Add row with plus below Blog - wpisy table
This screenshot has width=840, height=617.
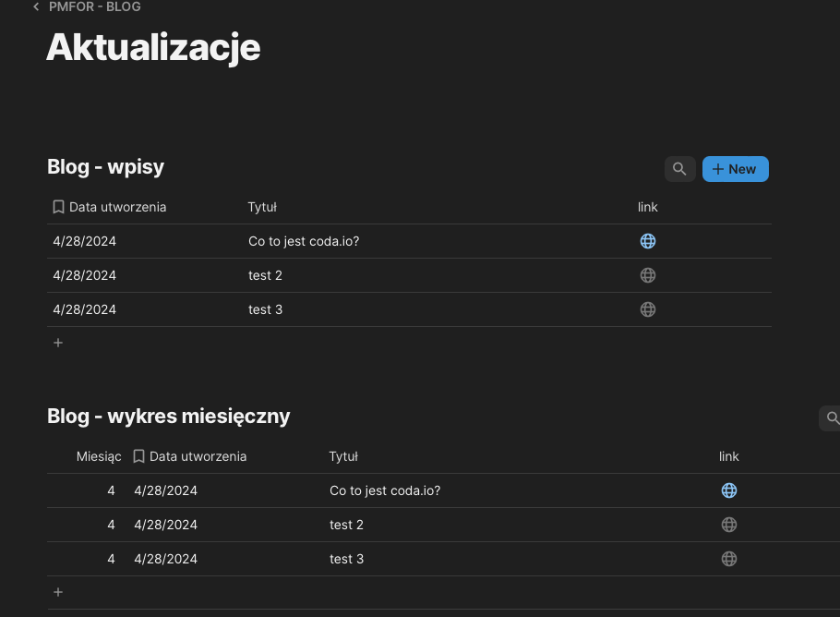[x=58, y=343]
